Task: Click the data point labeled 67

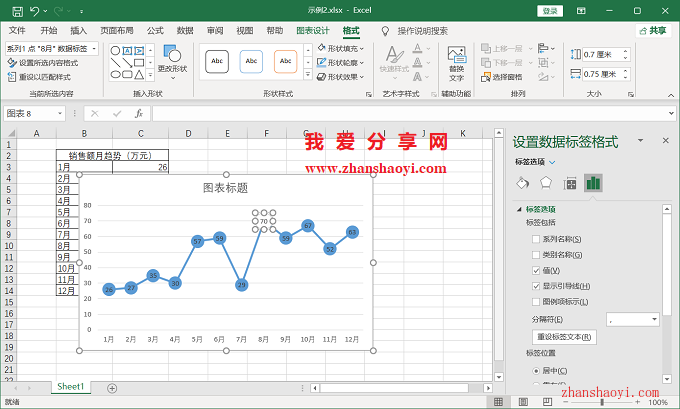Action: pos(307,226)
